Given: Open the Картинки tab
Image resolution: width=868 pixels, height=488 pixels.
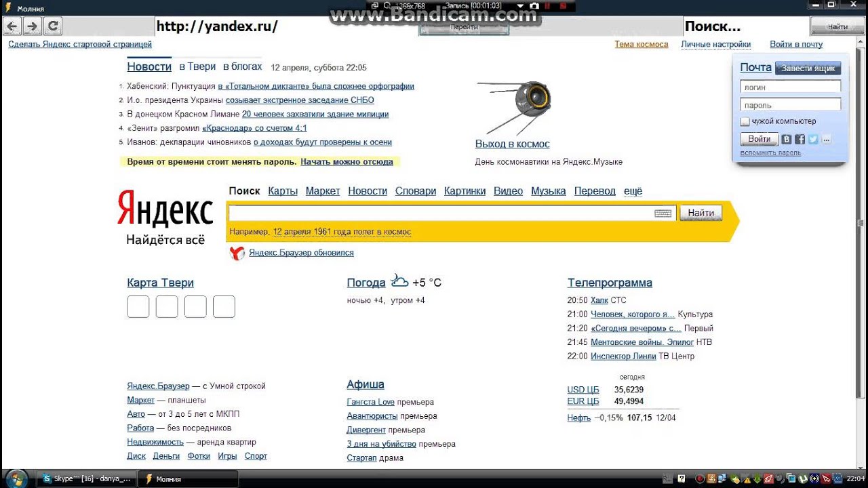Looking at the screenshot, I should point(465,191).
